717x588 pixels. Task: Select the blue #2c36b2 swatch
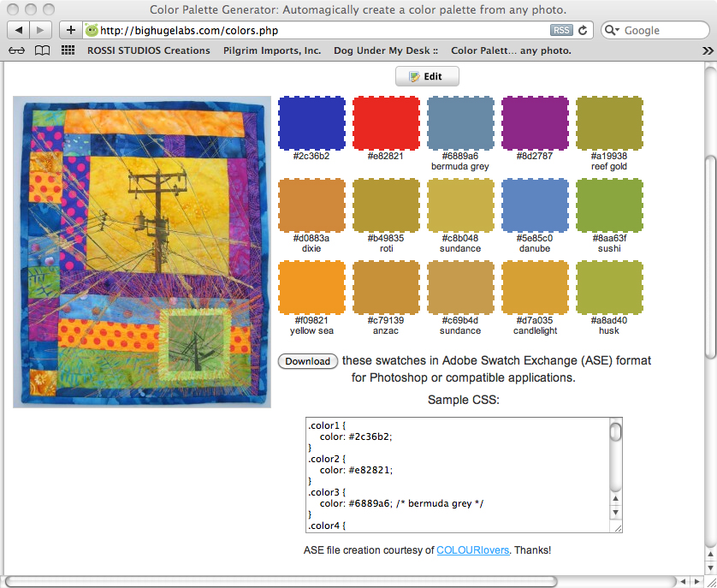[x=311, y=123]
